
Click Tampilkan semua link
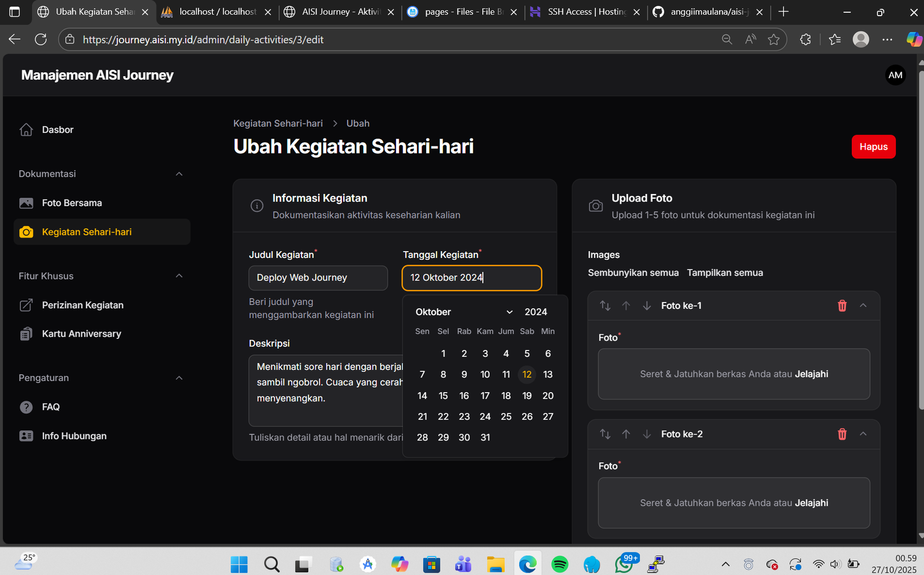pos(725,272)
